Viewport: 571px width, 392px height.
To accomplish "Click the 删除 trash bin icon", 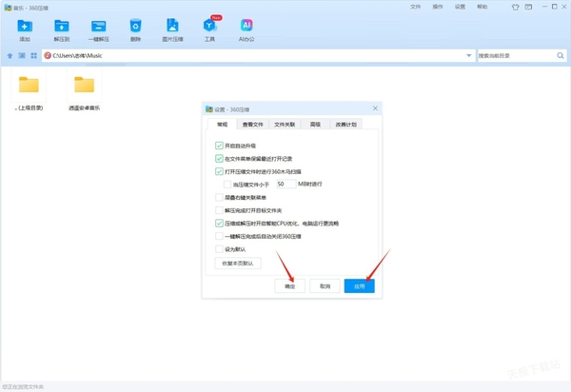I will coord(135,27).
